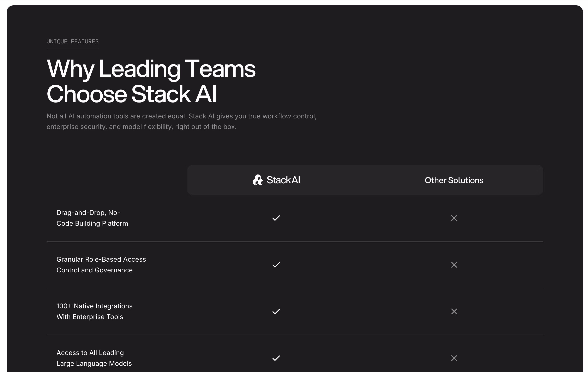This screenshot has width=588, height=372.
Task: Click the checkmark in Granular Role-Based Access row
Action: [276, 265]
